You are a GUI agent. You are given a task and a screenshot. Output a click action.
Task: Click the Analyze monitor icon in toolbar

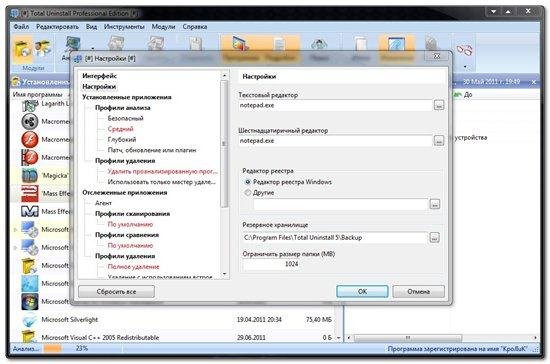click(73, 44)
